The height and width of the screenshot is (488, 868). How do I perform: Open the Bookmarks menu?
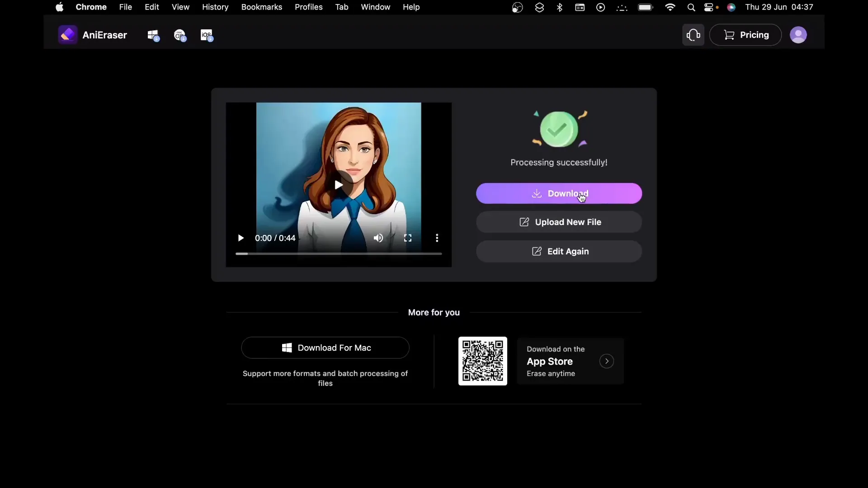(261, 7)
